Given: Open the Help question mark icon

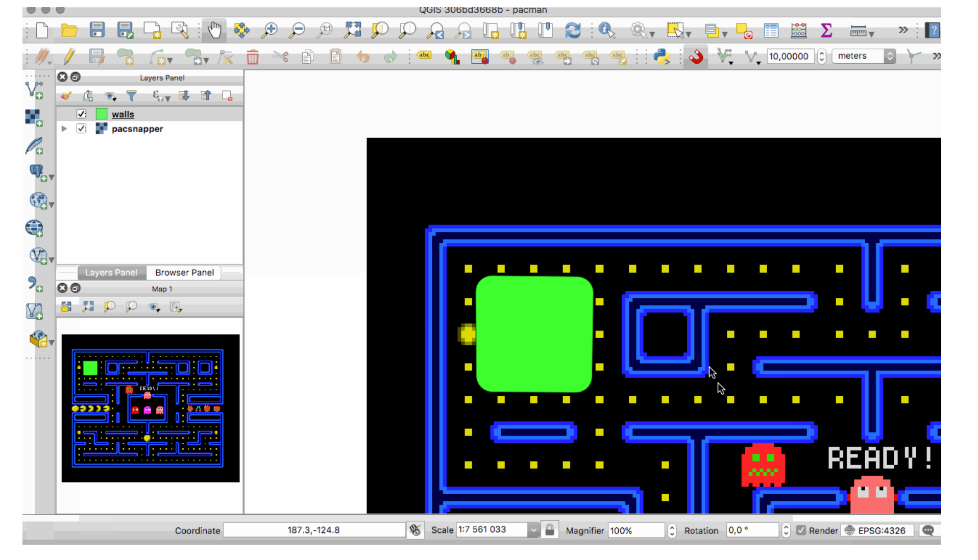Looking at the screenshot, I should 933,31.
